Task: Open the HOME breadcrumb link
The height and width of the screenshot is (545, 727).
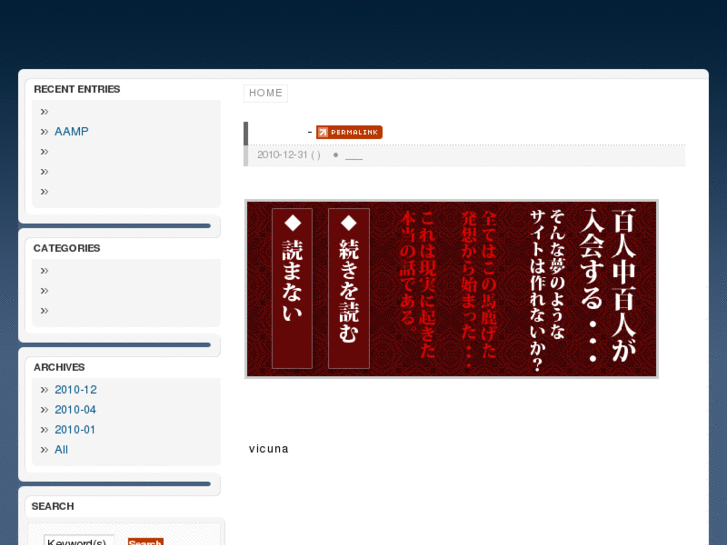Action: point(266,93)
